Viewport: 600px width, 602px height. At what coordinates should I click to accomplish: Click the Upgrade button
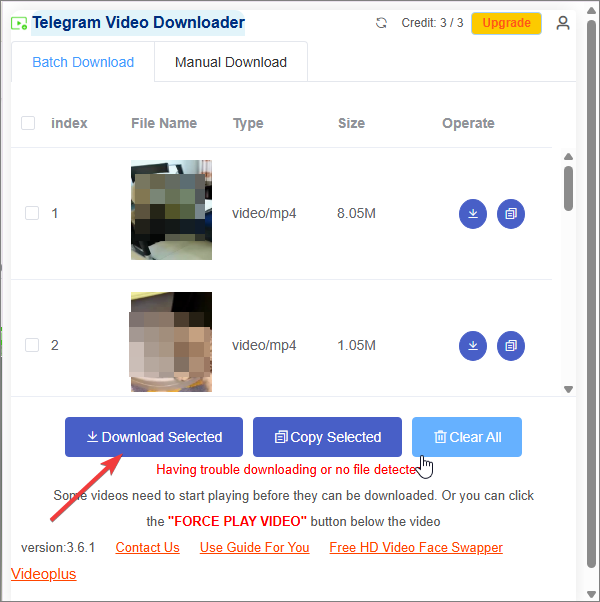pos(506,23)
